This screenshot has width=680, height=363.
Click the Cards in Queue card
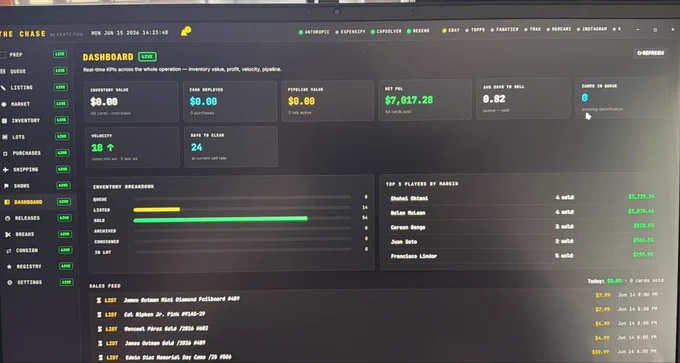621,97
